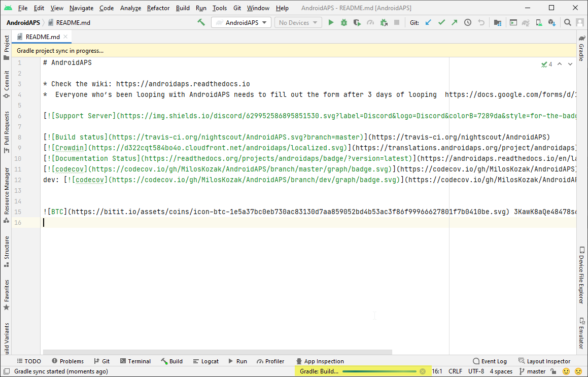Open the Project Structure folder icon
588x377 pixels.
coord(498,22)
